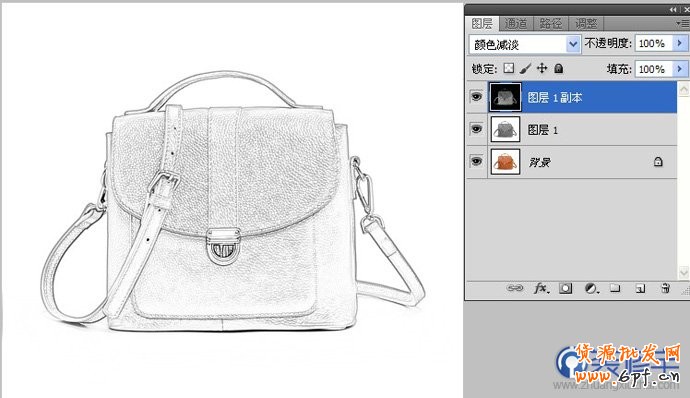Click the link layers chain icon
Viewport: 690px width, 398px height.
(x=515, y=288)
